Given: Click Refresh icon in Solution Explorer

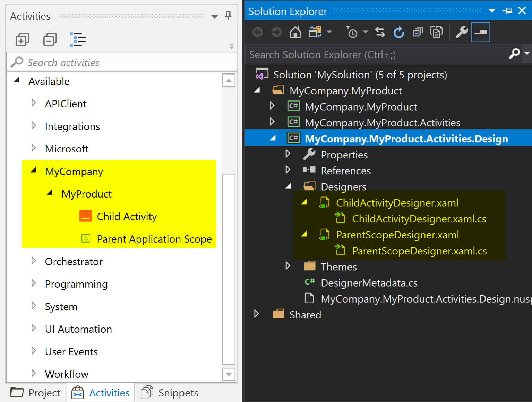Looking at the screenshot, I should coord(399,32).
